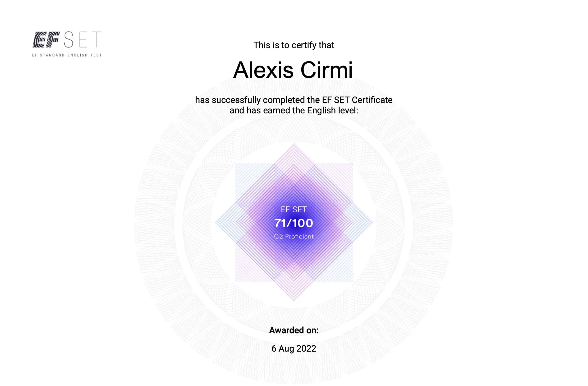Screen dimensions: 588x386
Task: Click the 'Awarded on:' heading
Action: [x=294, y=330]
